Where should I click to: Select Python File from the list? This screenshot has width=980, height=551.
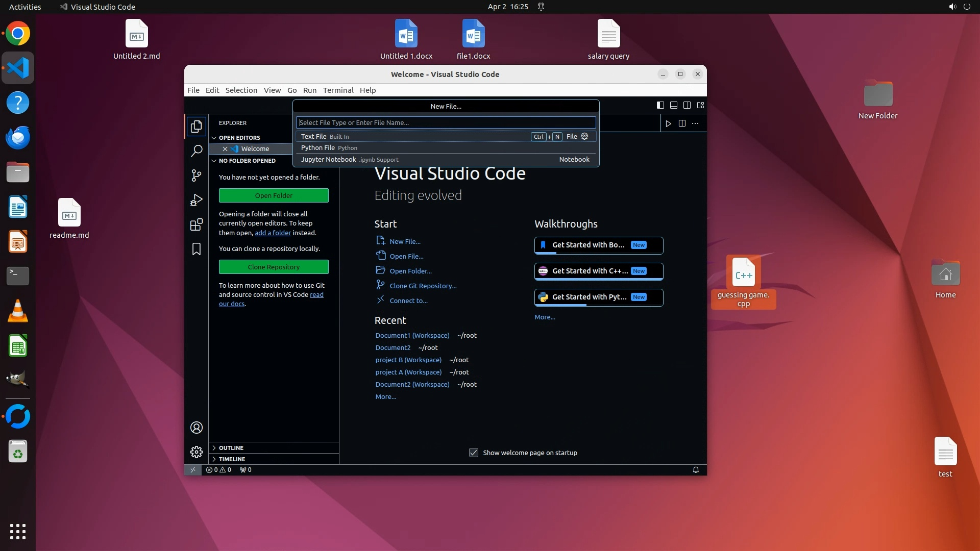tap(318, 148)
